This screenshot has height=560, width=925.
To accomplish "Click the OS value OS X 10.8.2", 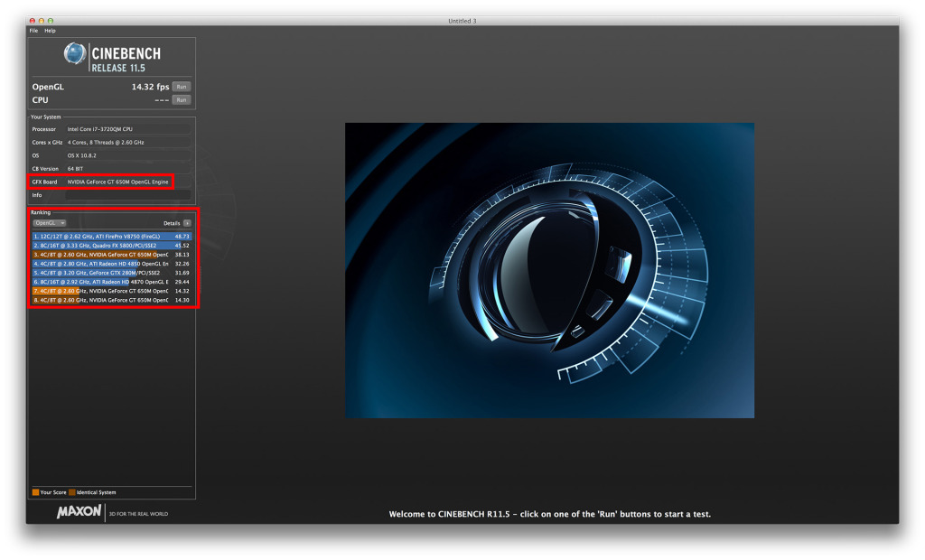I will (x=127, y=155).
